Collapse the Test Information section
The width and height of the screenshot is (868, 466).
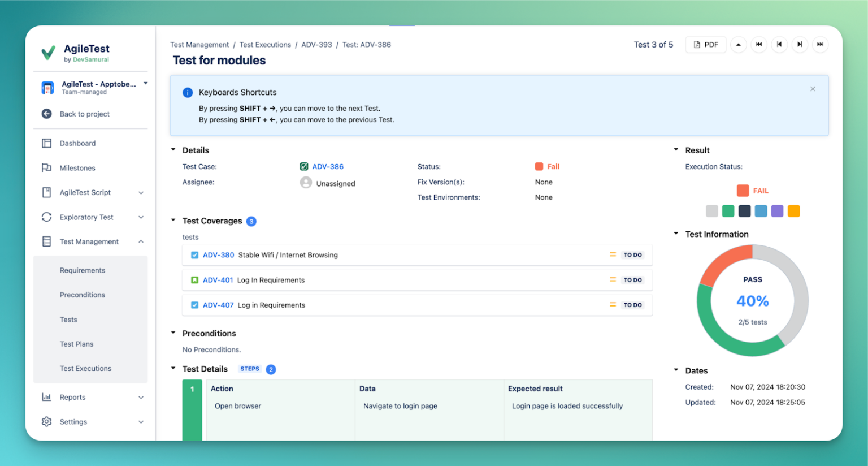tap(676, 234)
